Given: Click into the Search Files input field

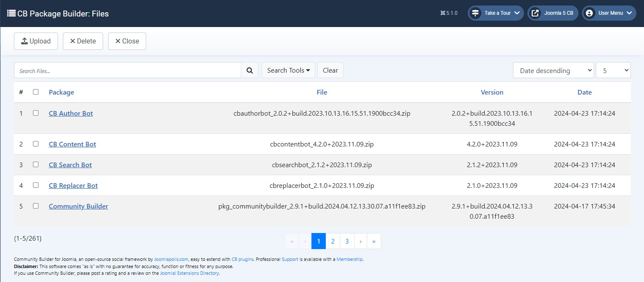Looking at the screenshot, I should [128, 70].
